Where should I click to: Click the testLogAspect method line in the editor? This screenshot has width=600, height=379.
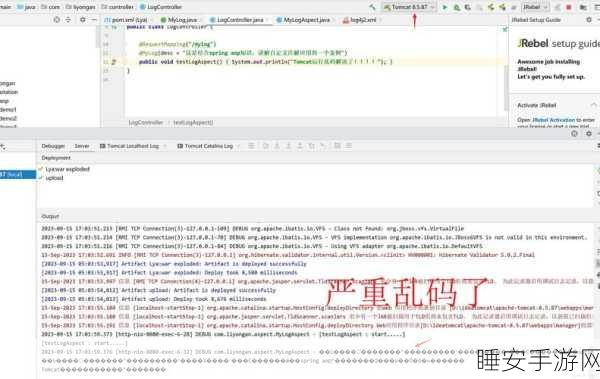point(266,62)
